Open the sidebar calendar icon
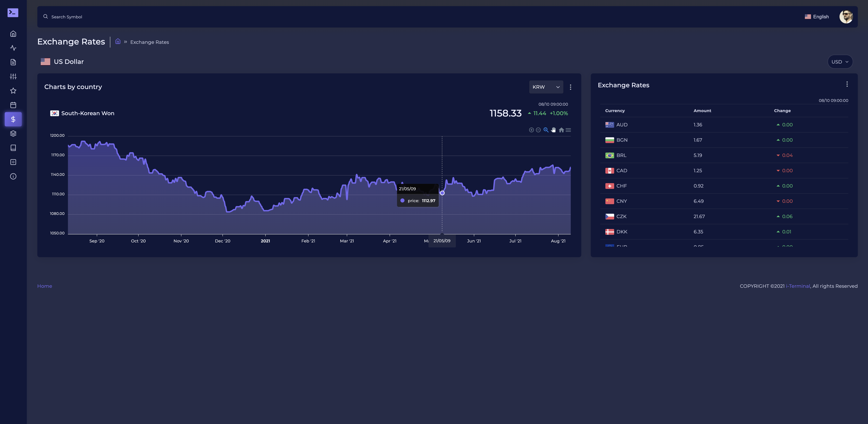Viewport: 868px width, 424px height. tap(13, 105)
